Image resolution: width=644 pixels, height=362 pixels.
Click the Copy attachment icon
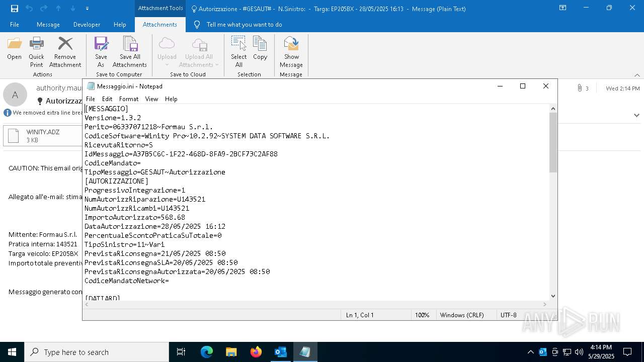(x=260, y=48)
